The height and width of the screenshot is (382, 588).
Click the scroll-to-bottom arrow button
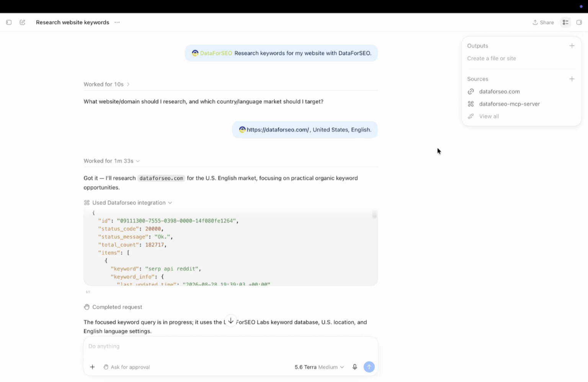[x=231, y=321]
